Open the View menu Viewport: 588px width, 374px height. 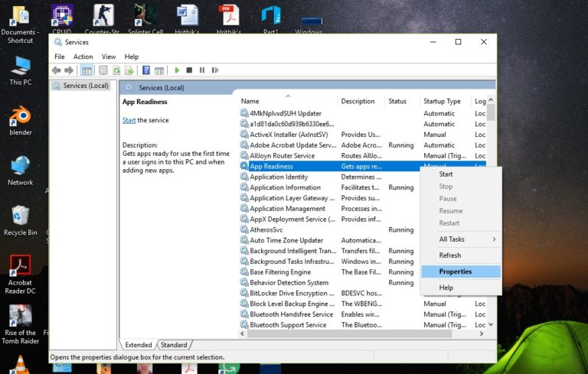click(109, 57)
